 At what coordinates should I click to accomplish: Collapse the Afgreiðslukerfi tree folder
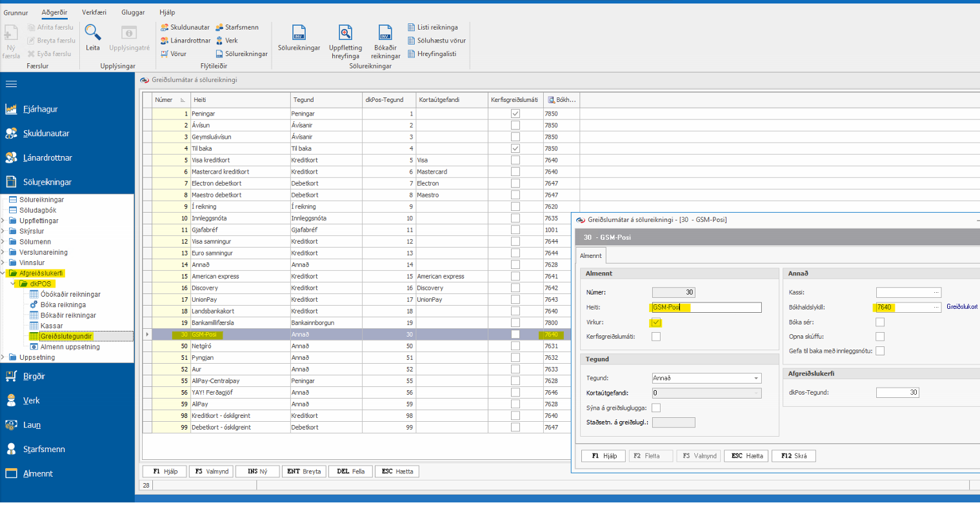tap(4, 273)
